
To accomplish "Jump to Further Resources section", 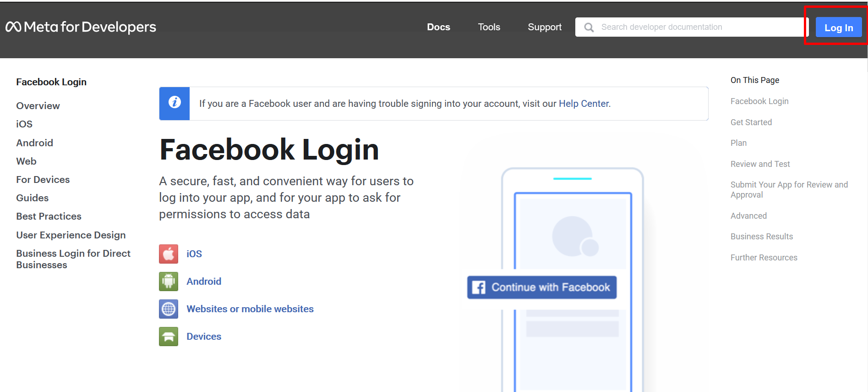I will click(764, 258).
